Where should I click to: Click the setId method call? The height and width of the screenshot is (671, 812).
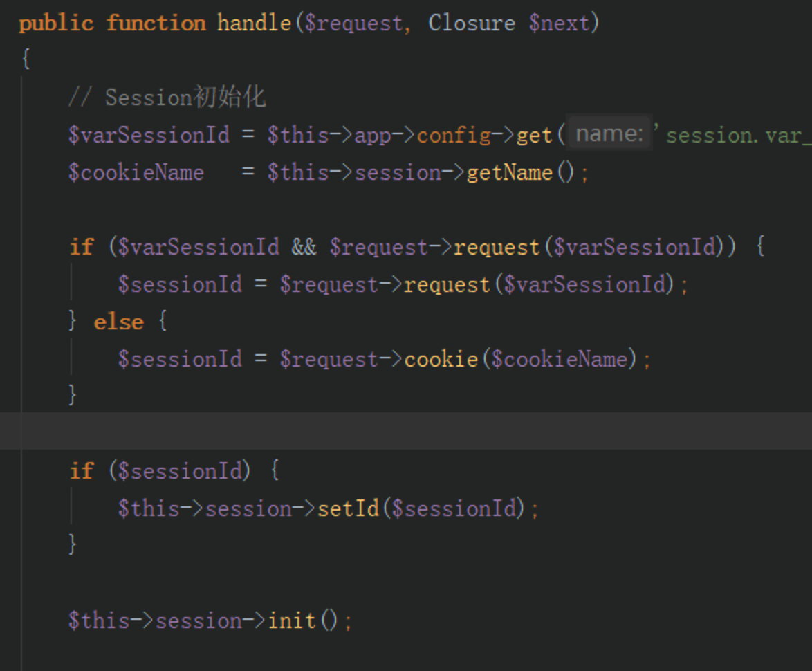point(349,508)
